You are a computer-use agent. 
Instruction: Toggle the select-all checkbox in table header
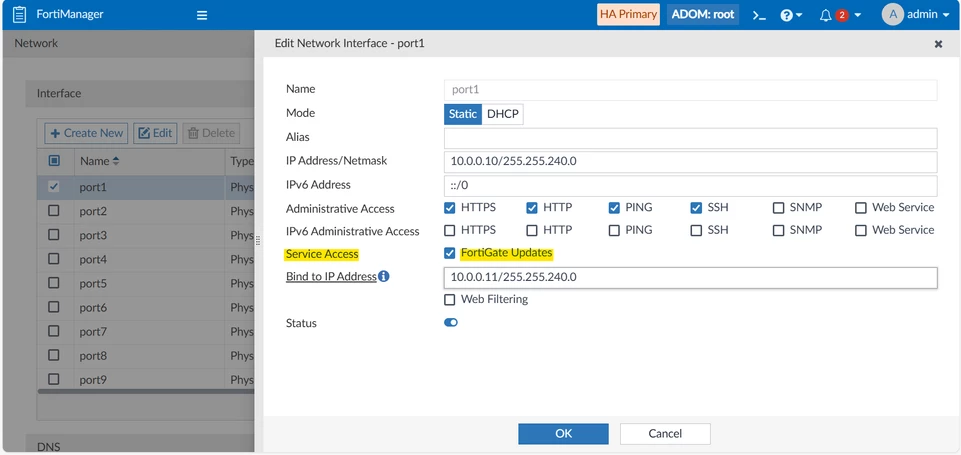click(x=54, y=161)
